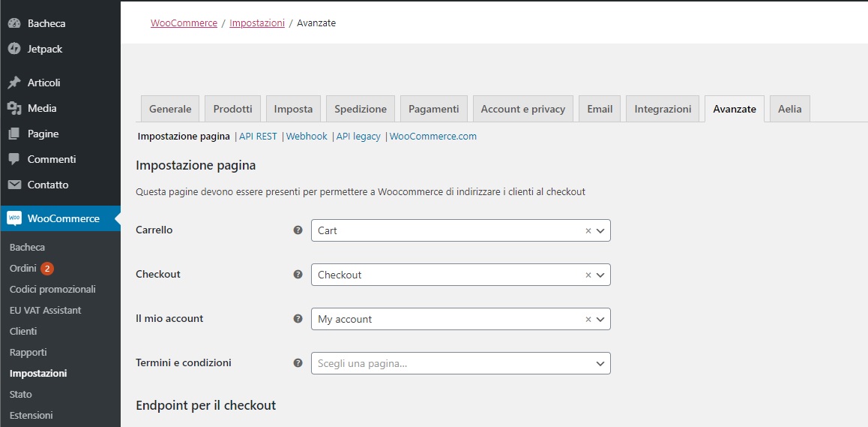The width and height of the screenshot is (868, 427).
Task: Open Bacheca under the WooCommerce submenu
Action: [27, 248]
